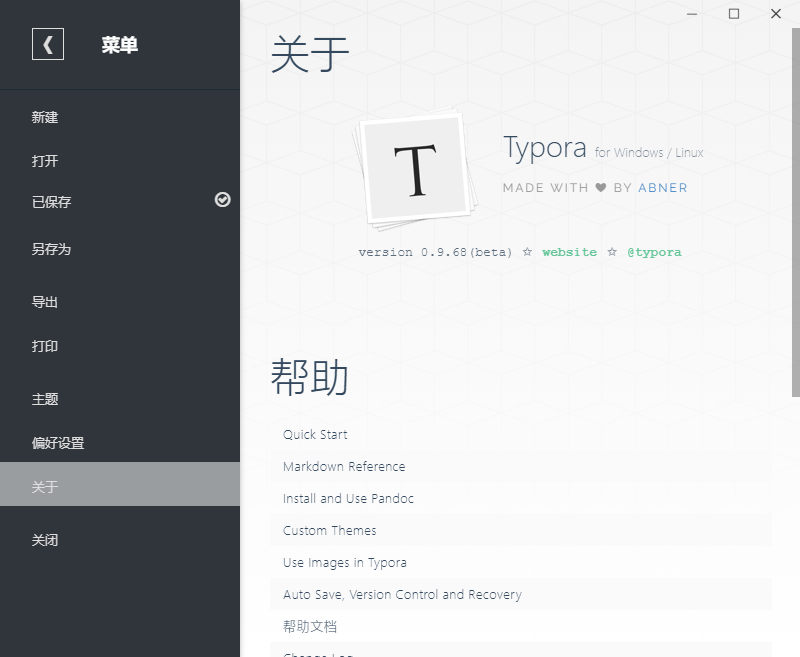Select the highlighted 关于 entry

click(x=120, y=484)
